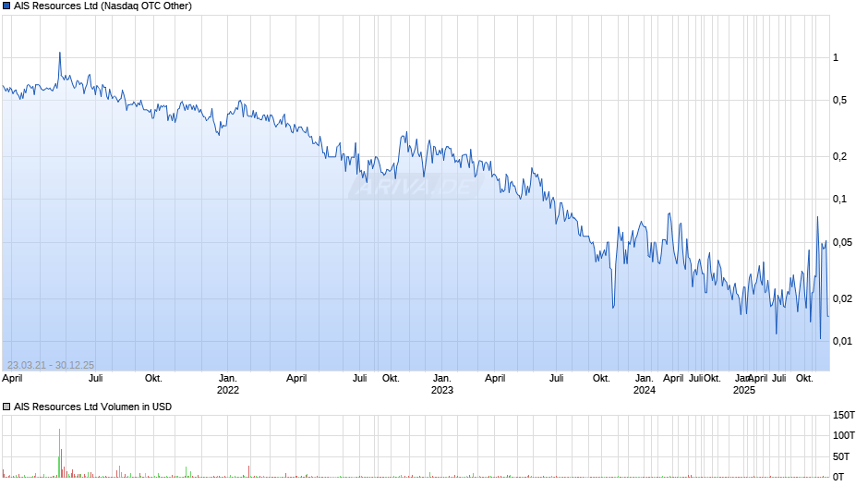Click the '0,5' price axis label
868x486 pixels.
point(839,101)
